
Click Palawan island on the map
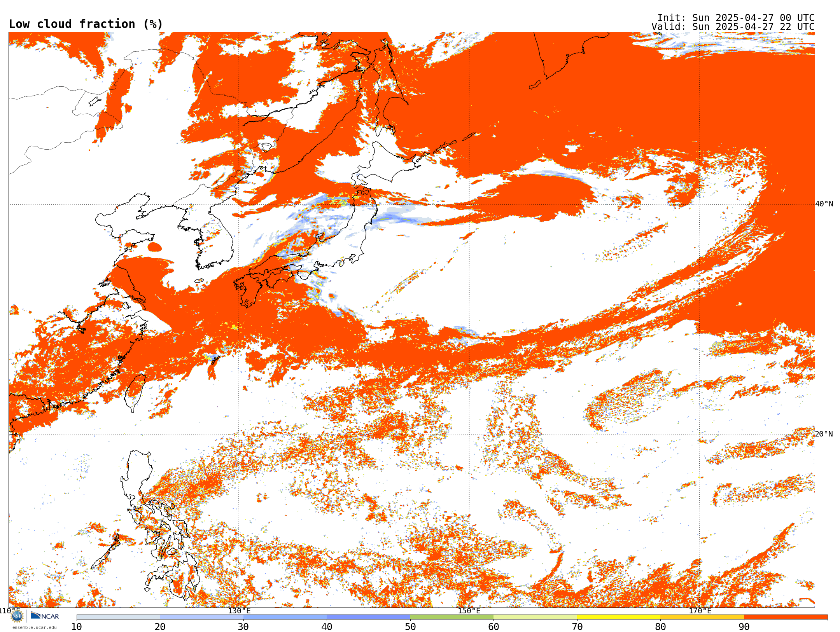pos(105,552)
